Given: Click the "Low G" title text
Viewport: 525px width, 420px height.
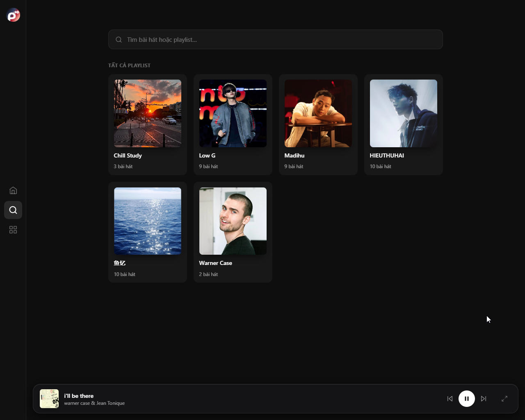Looking at the screenshot, I should [207, 155].
